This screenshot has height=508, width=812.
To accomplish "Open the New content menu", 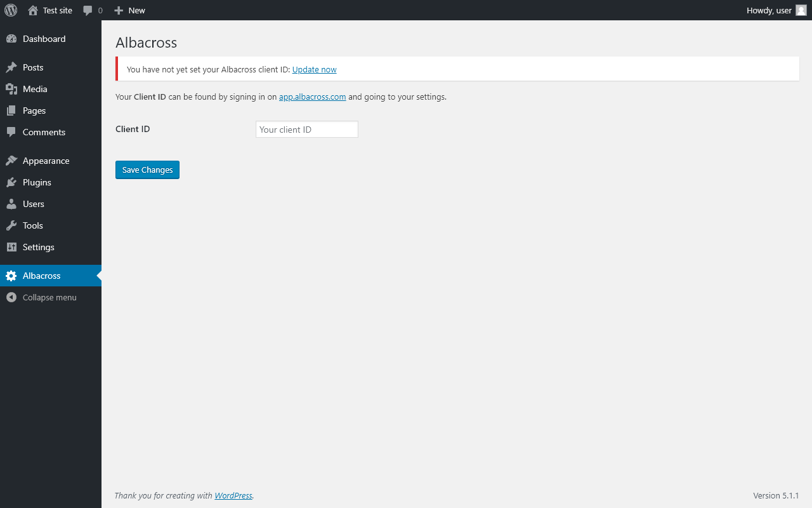I will [136, 10].
